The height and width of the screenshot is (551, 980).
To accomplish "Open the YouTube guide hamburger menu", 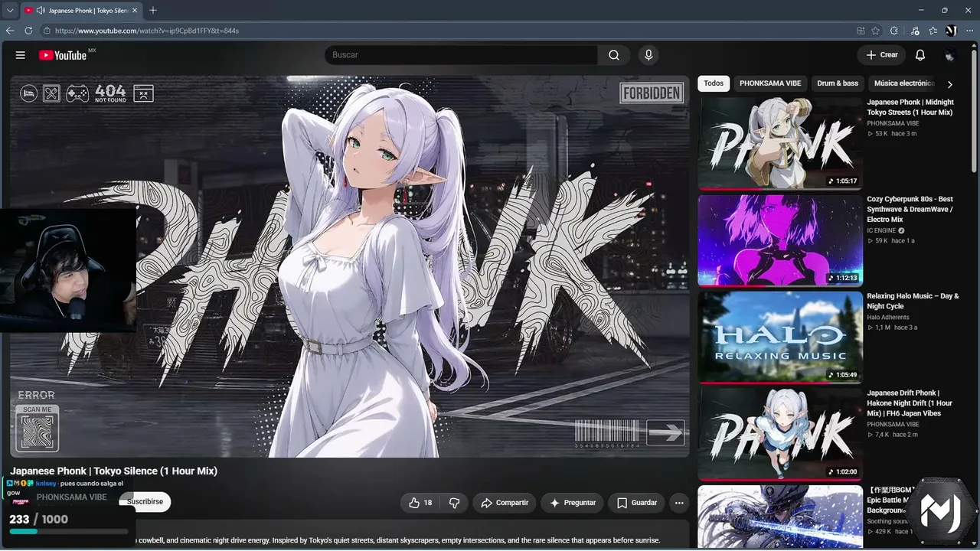I will [x=21, y=55].
